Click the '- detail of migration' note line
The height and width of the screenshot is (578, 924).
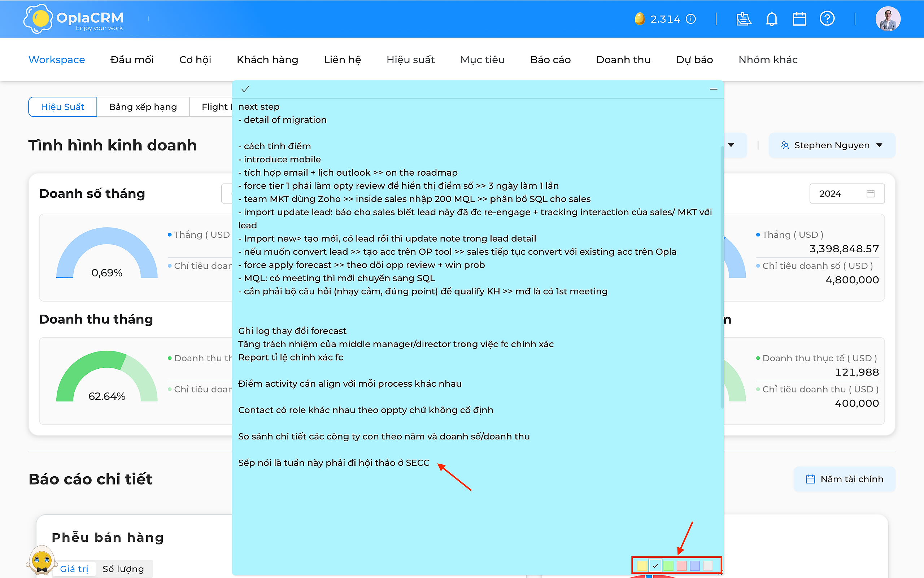[282, 120]
